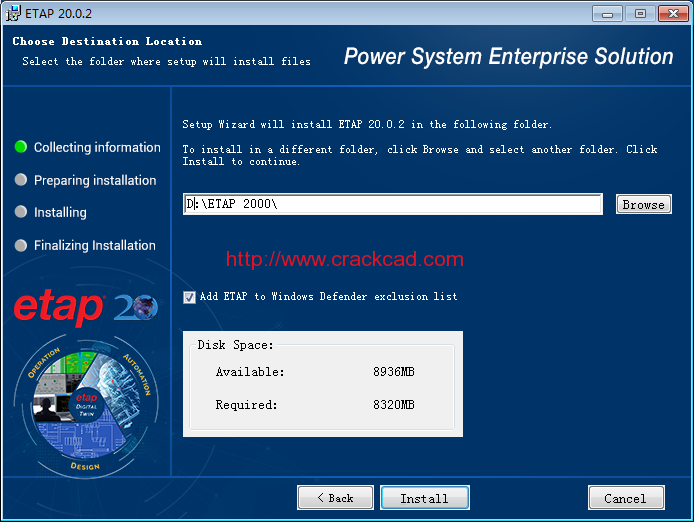Click the Finalizing Installation label
This screenshot has height=522, width=694.
tap(95, 245)
